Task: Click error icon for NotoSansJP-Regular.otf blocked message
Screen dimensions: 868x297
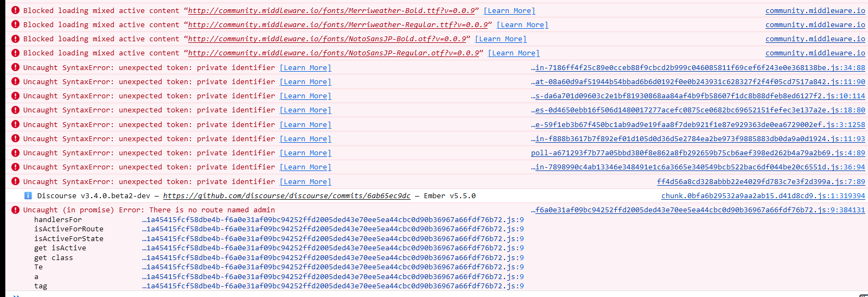Action: pyautogui.click(x=15, y=53)
